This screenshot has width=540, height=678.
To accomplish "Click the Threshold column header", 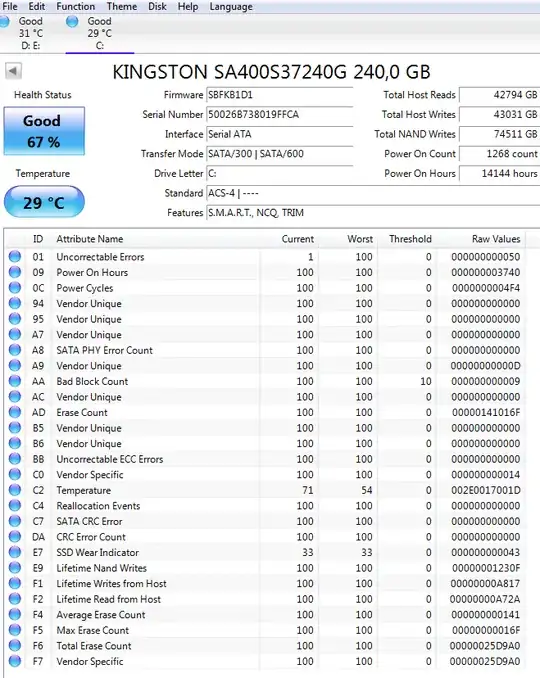I will coord(410,239).
